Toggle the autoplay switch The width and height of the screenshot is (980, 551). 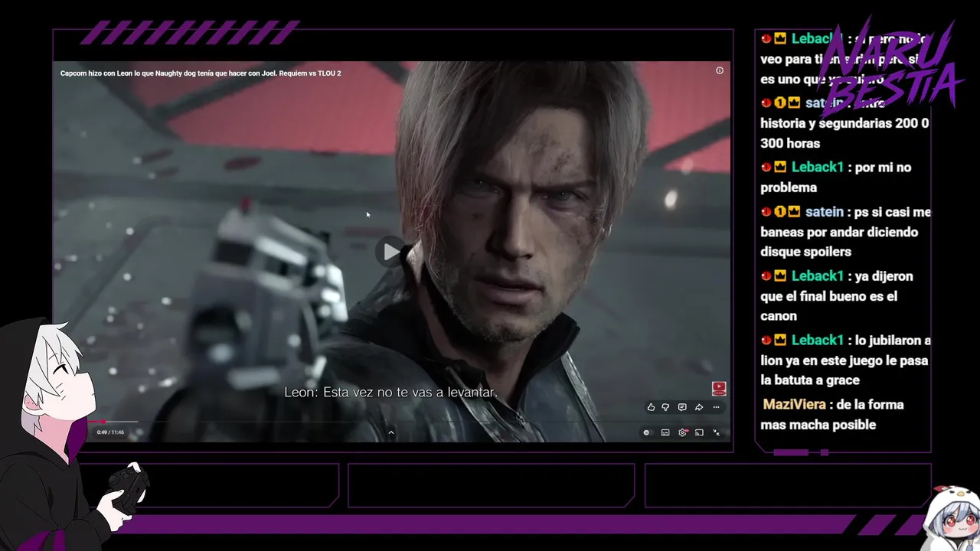[x=648, y=432]
